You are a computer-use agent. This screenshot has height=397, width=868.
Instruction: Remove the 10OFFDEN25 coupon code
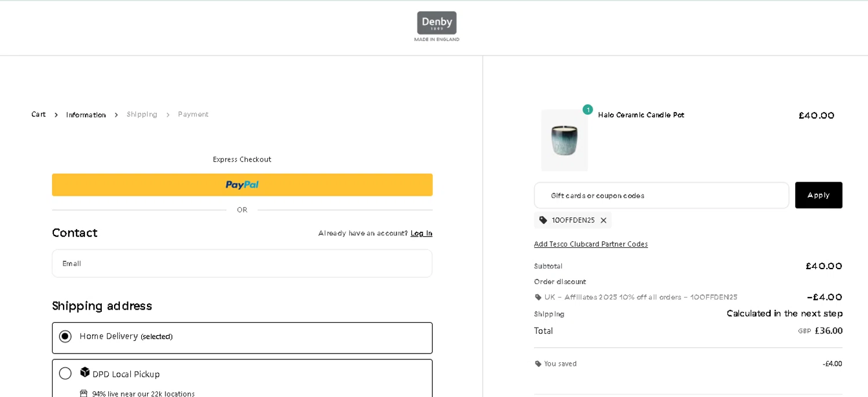pyautogui.click(x=604, y=220)
